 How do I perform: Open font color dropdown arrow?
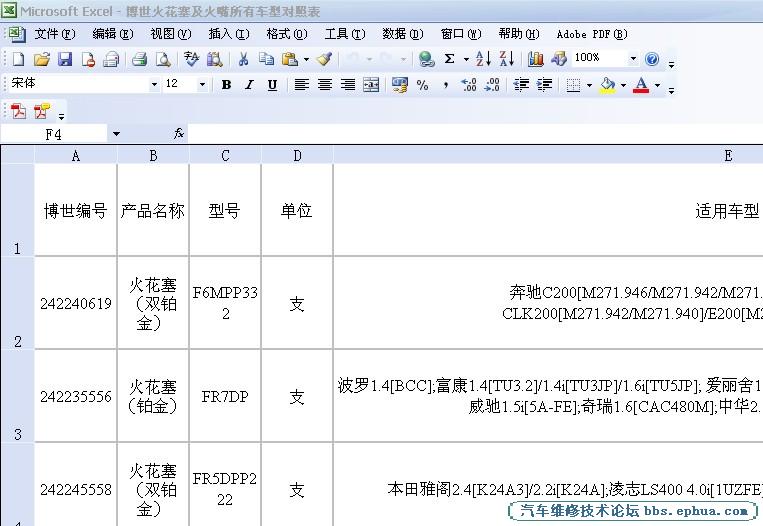tap(657, 85)
